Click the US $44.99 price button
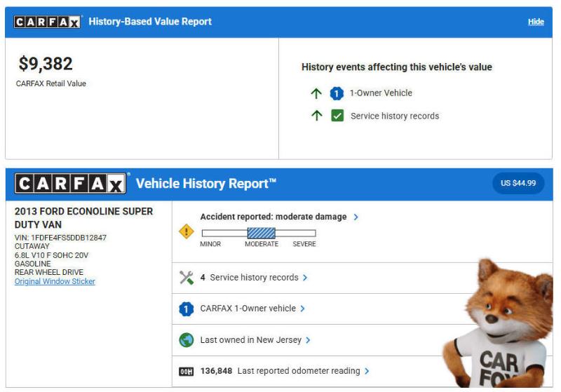The image size is (561, 392). [x=518, y=183]
